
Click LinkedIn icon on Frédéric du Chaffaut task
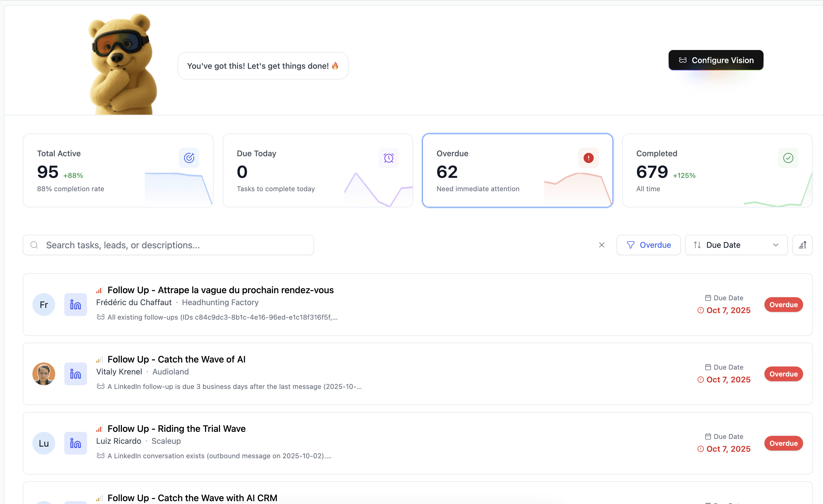point(75,305)
